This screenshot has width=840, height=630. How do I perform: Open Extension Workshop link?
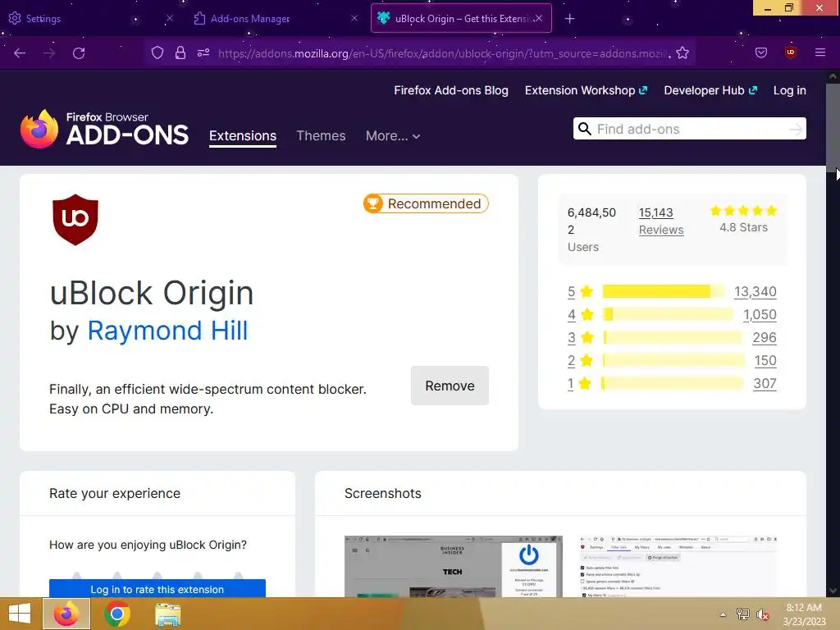586,90
